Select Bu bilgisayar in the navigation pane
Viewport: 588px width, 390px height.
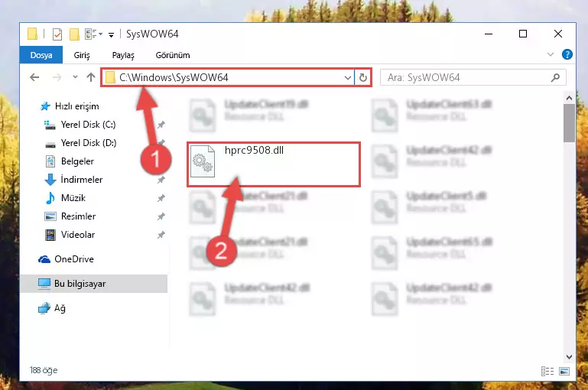(80, 284)
